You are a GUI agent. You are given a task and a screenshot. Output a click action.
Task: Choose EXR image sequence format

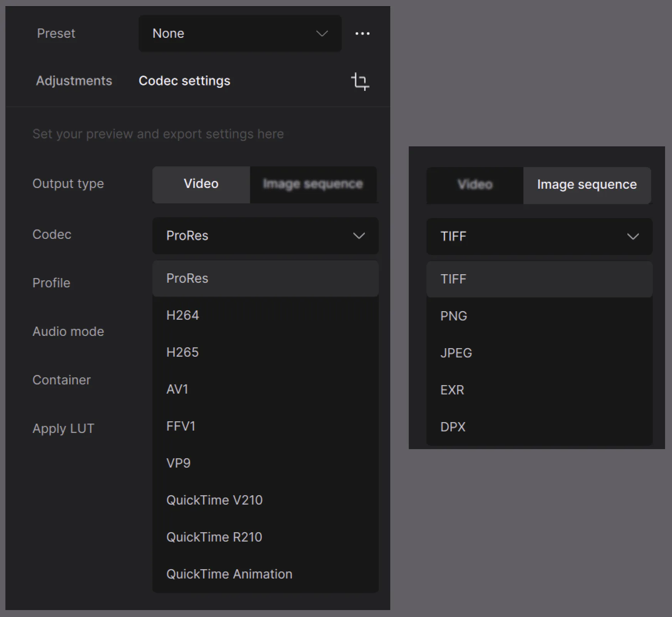click(452, 390)
